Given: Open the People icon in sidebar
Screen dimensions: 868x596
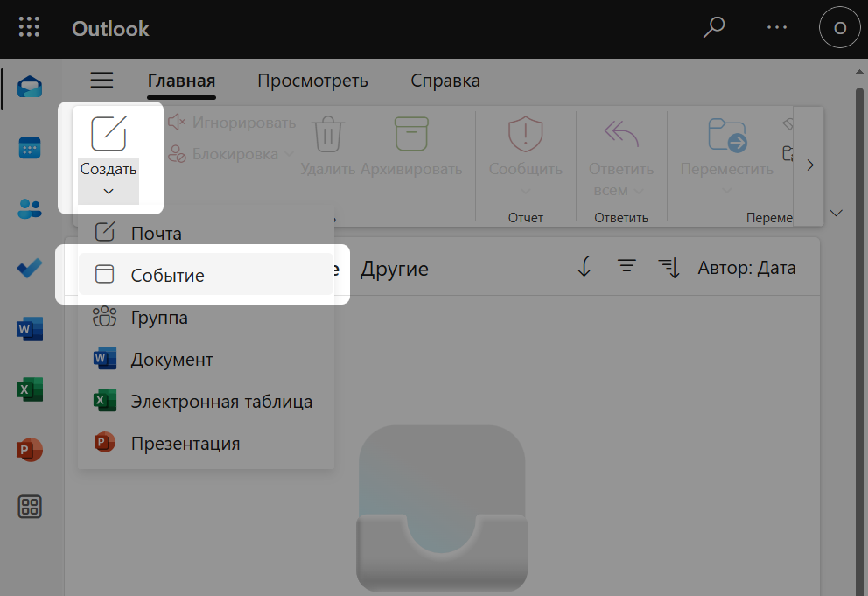Looking at the screenshot, I should pyautogui.click(x=30, y=208).
